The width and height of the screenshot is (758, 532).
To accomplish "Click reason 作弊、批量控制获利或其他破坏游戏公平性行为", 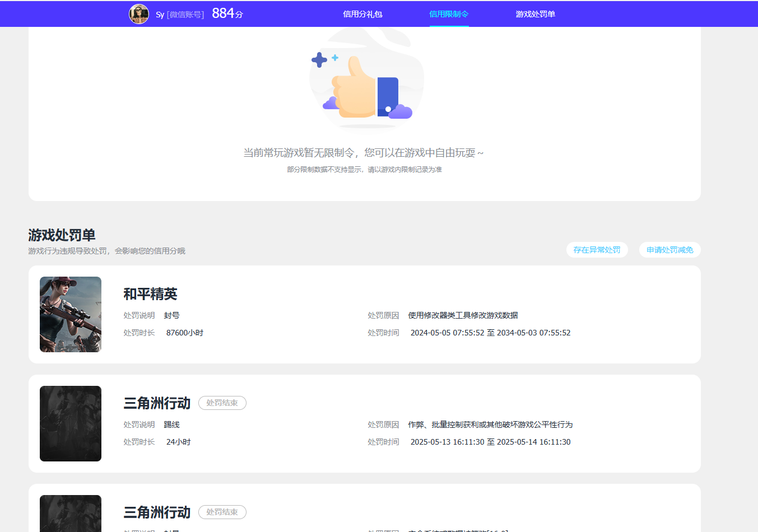I will point(490,424).
